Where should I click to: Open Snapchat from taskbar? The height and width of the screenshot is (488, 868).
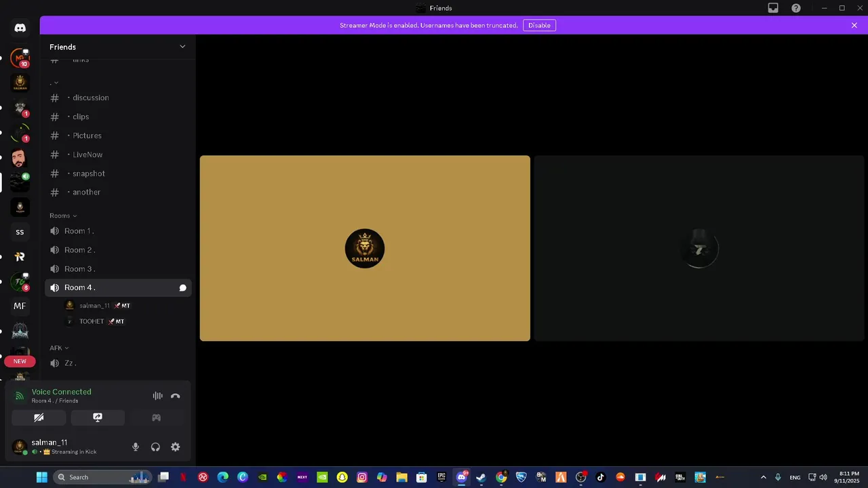point(342,477)
